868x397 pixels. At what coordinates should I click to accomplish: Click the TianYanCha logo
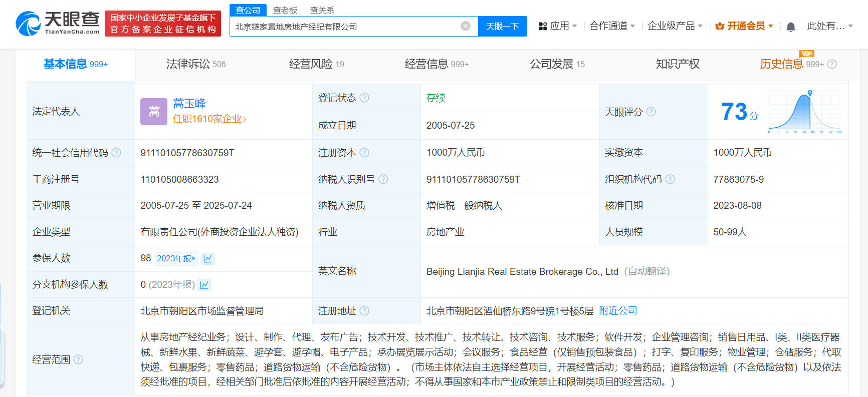58,23
